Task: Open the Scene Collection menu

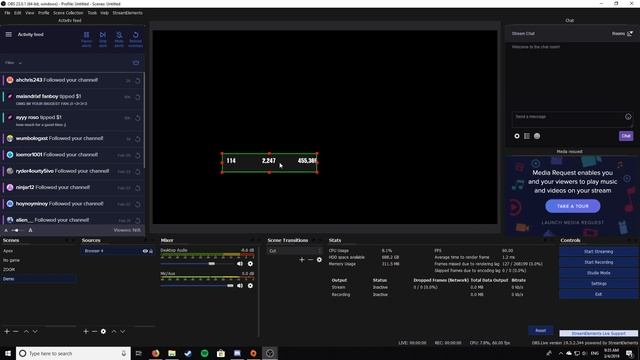Action: (x=68, y=13)
